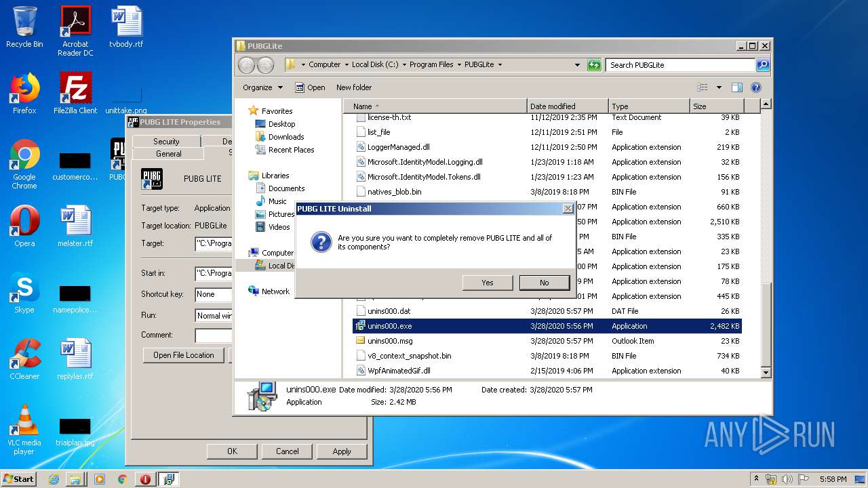Open Internet Explorer from taskbar

point(54,479)
